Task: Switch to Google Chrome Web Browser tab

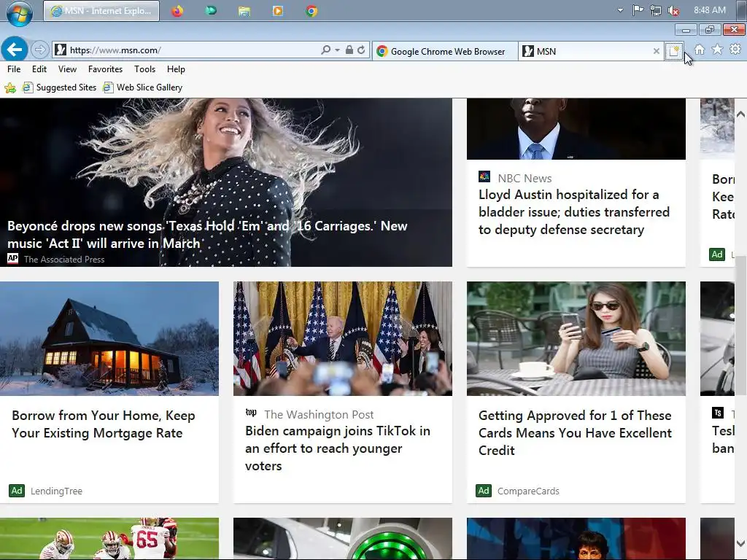Action: coord(444,52)
